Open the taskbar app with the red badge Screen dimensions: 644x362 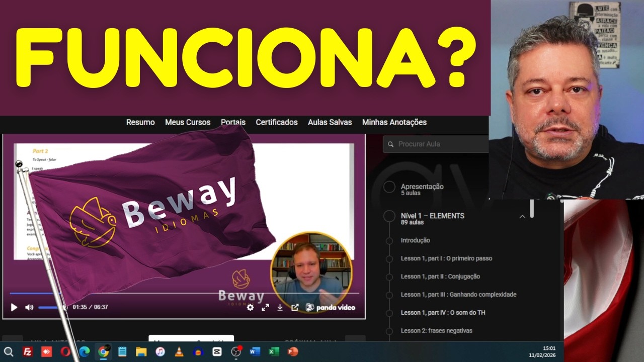[236, 351]
